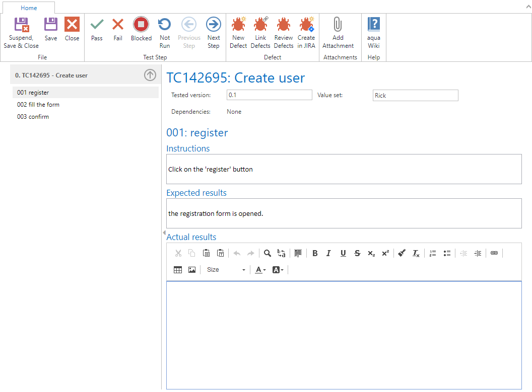Screen dimensions: 532x392
Task: Open the text color dropdown
Action: 260,270
